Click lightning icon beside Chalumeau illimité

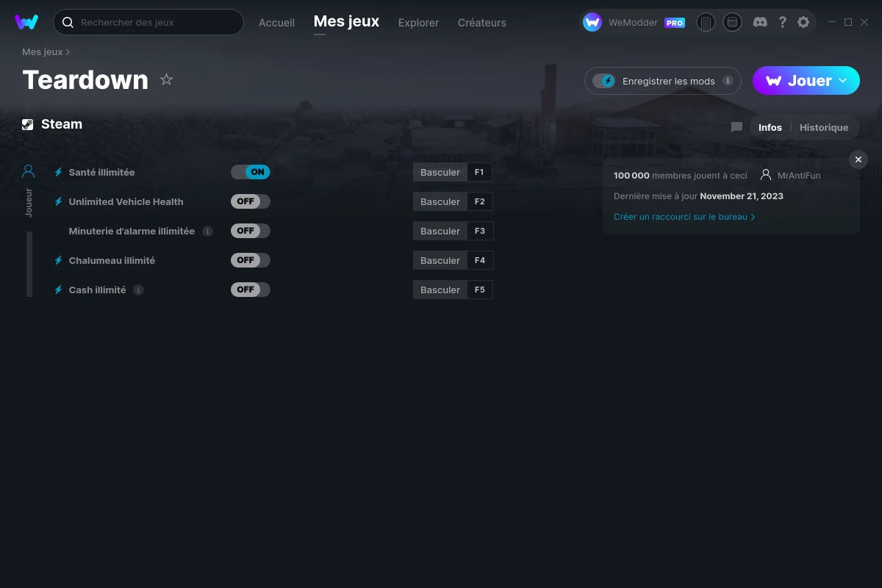click(59, 260)
